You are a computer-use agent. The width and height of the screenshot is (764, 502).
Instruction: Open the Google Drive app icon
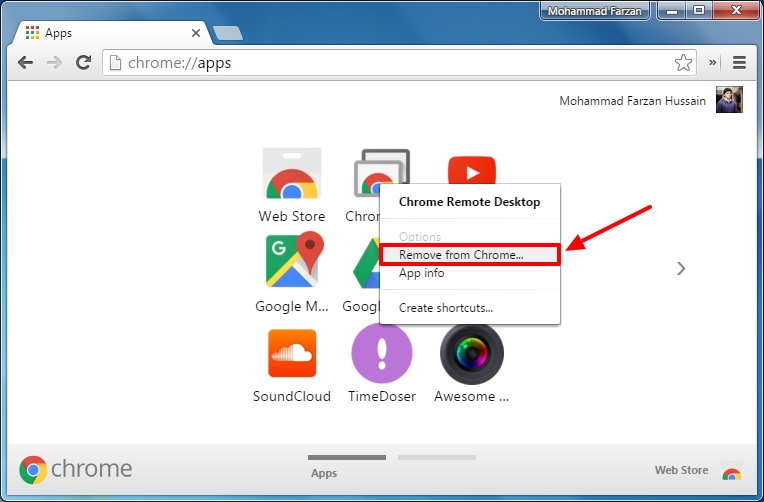(x=366, y=263)
